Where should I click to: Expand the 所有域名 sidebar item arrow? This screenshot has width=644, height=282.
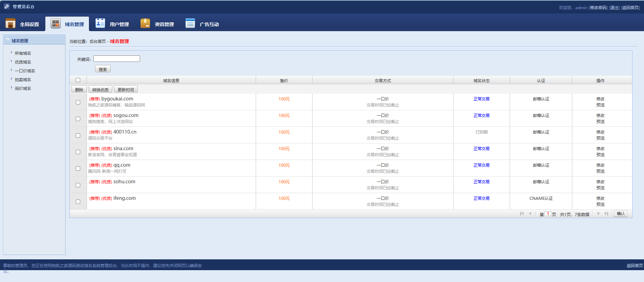11,52
